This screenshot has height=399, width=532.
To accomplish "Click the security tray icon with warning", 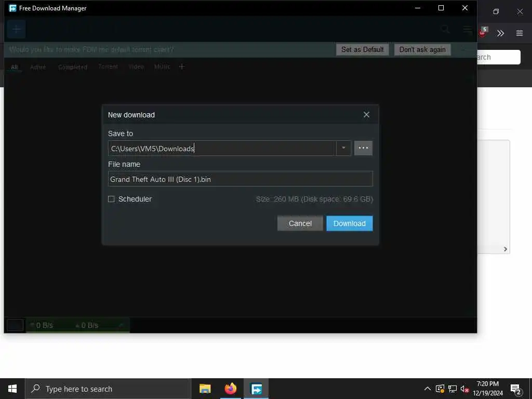I will pyautogui.click(x=440, y=389).
